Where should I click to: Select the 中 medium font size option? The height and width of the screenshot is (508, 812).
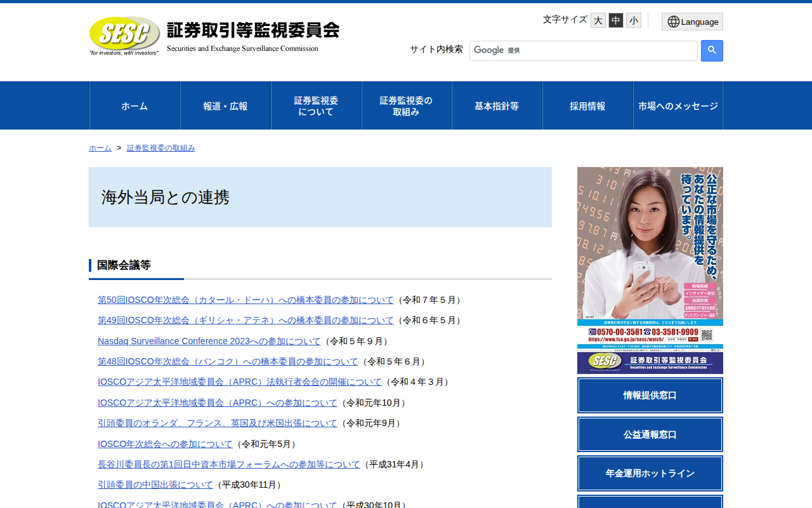(x=615, y=20)
